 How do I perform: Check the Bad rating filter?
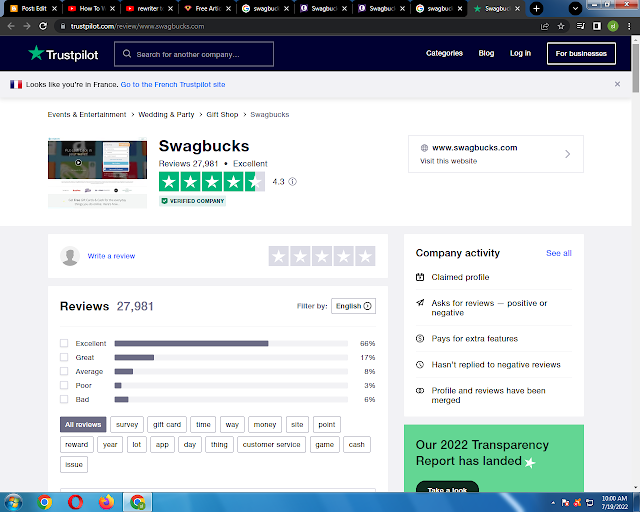(x=64, y=399)
